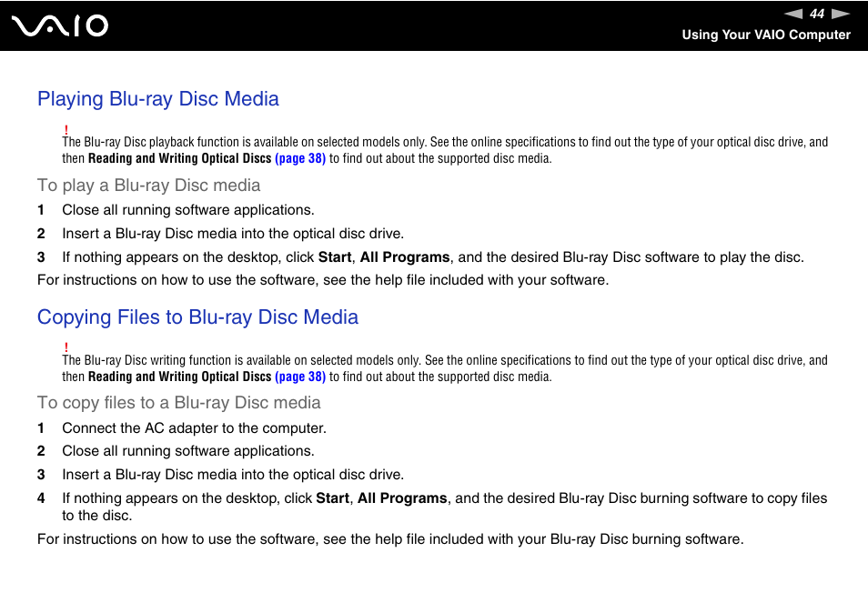This screenshot has height=613, width=868.
Task: Click the VAIO logo in header
Action: point(60,26)
